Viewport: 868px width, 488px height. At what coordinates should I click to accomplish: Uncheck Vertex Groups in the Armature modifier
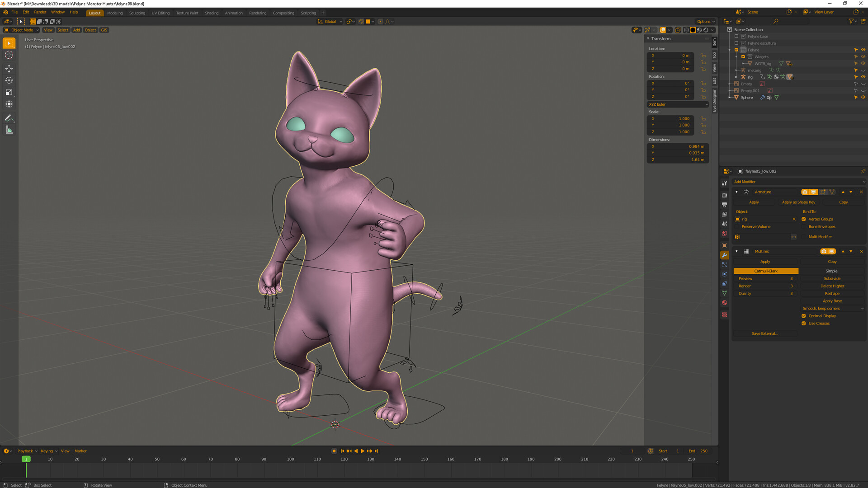[804, 219]
